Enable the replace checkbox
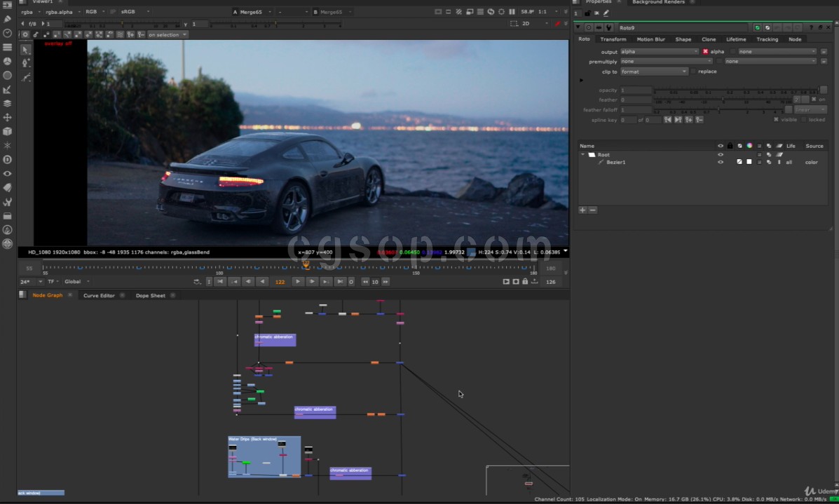The height and width of the screenshot is (504, 839). [x=694, y=71]
